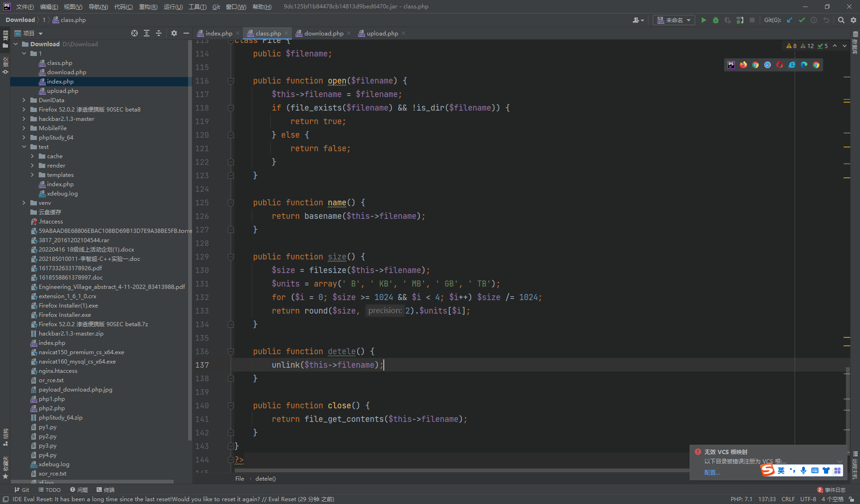The height and width of the screenshot is (504, 860).
Task: Expand the venv folder
Action: (24, 203)
